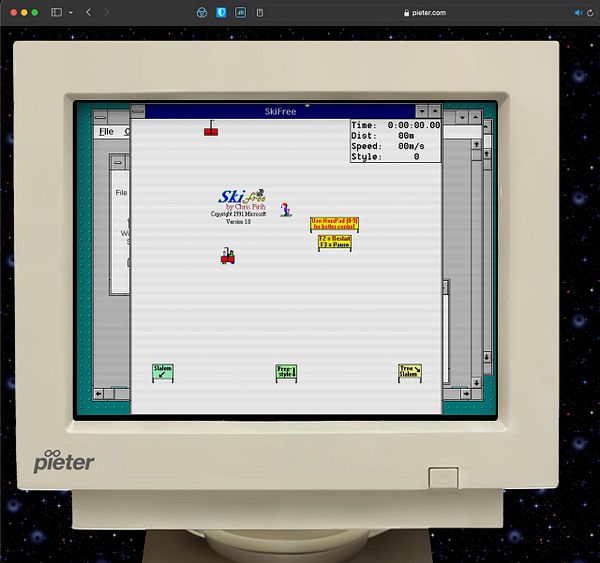Click the 'F2 = Restart' yellow sign

[335, 243]
